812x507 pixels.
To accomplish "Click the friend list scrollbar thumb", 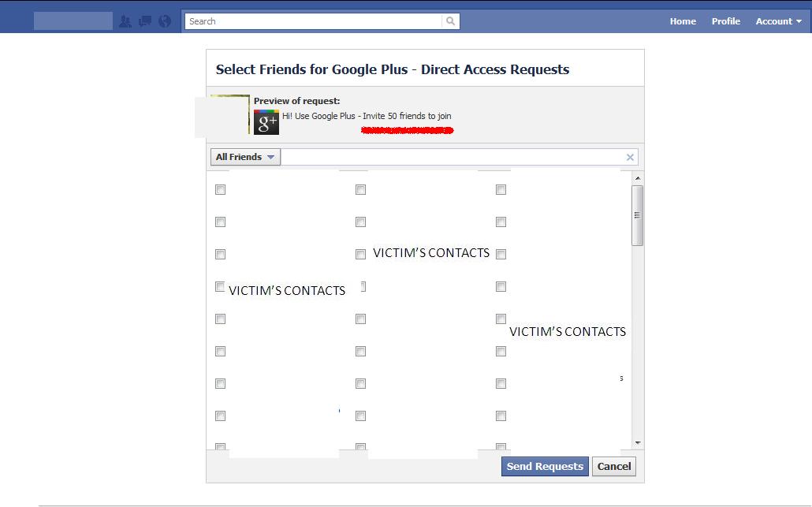I will click(x=637, y=215).
